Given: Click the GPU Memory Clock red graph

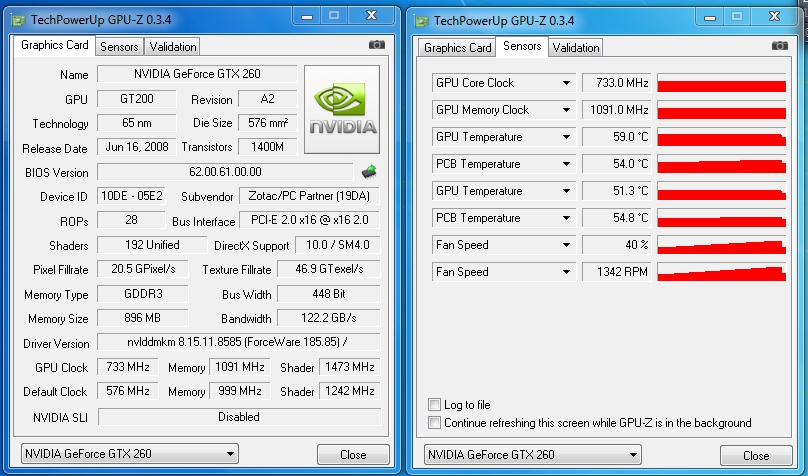Looking at the screenshot, I should (721, 110).
